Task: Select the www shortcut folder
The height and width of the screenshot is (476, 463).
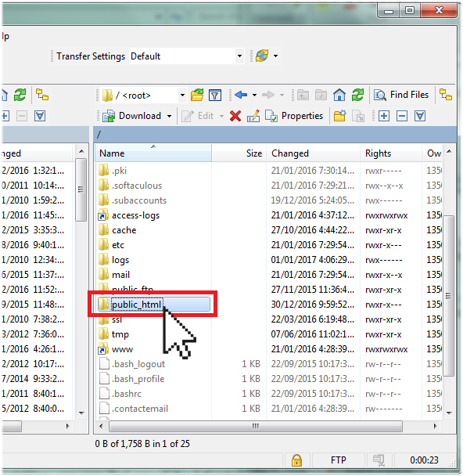Action: pos(116,349)
